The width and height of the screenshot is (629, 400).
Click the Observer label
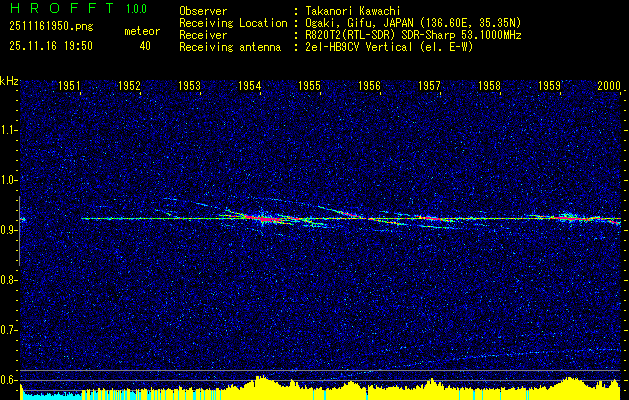tap(203, 11)
